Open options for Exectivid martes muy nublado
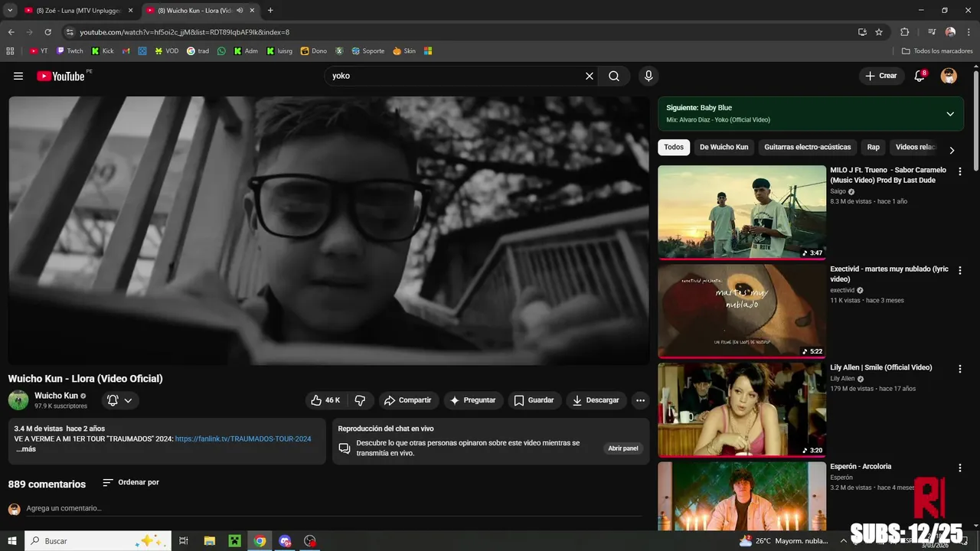The height and width of the screenshot is (551, 980). tap(959, 271)
